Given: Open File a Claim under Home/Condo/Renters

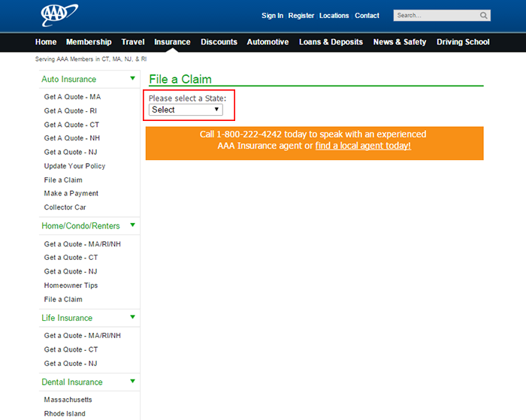Looking at the screenshot, I should pos(63,300).
